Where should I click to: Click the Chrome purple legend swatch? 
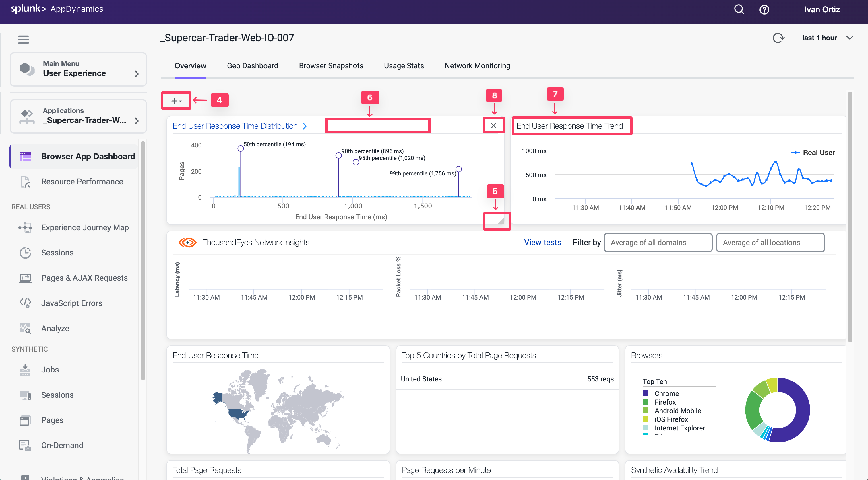pos(646,393)
